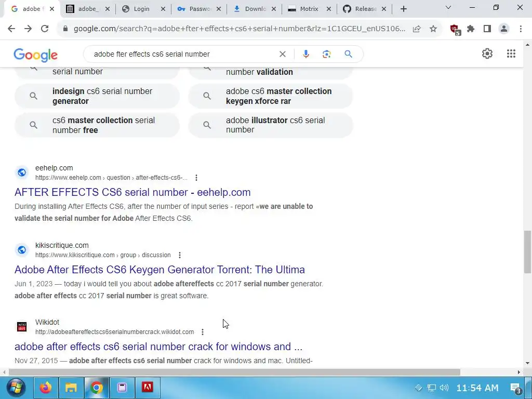Viewport: 532px width, 399px height.
Task: Open Chrome three-dot menu
Action: pyautogui.click(x=521, y=29)
